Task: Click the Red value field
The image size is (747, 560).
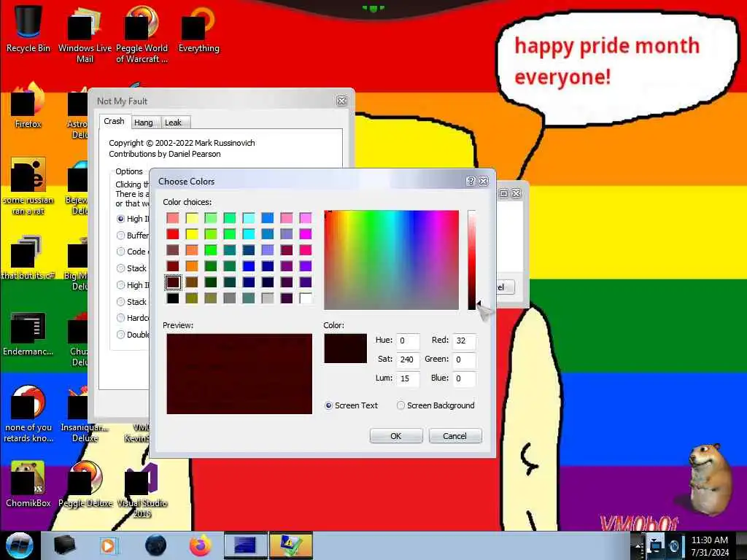Action: pyautogui.click(x=464, y=341)
